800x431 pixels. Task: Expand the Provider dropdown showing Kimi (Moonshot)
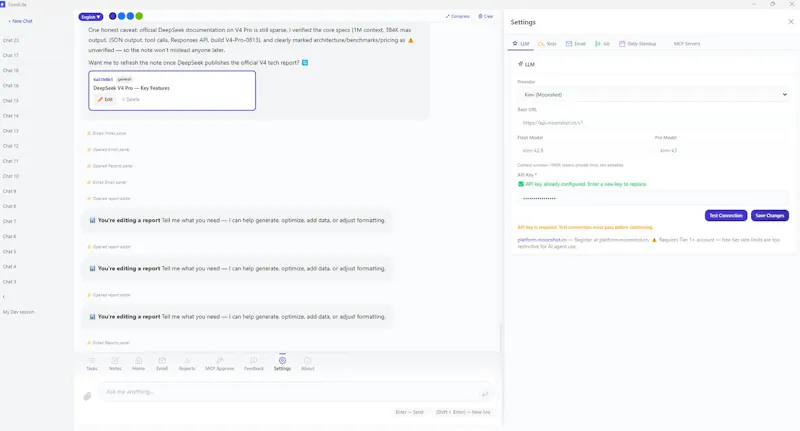tap(653, 94)
